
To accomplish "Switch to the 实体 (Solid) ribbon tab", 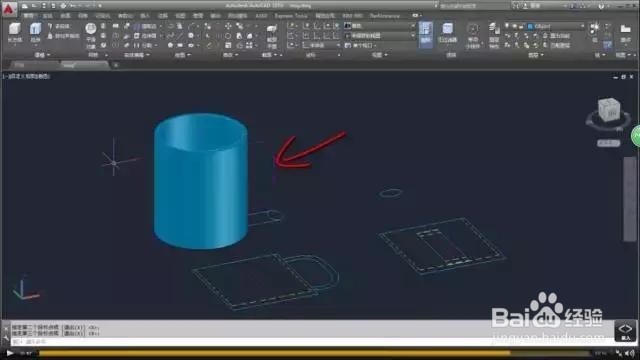I will click(x=47, y=16).
